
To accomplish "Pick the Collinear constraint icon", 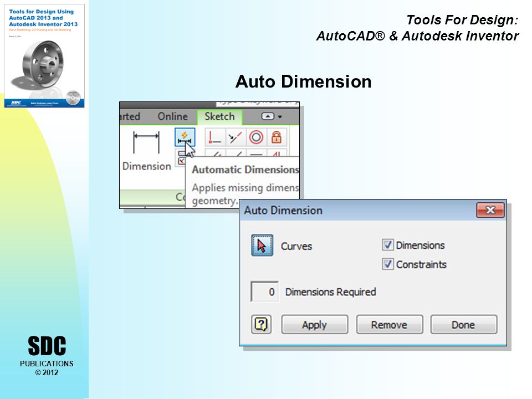I will coord(236,137).
